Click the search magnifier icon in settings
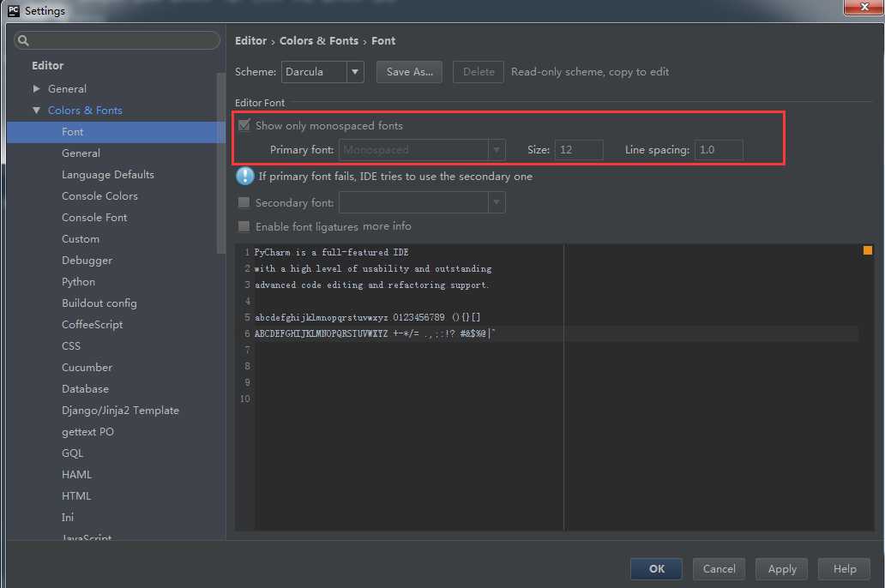This screenshot has height=588, width=885. [23, 40]
